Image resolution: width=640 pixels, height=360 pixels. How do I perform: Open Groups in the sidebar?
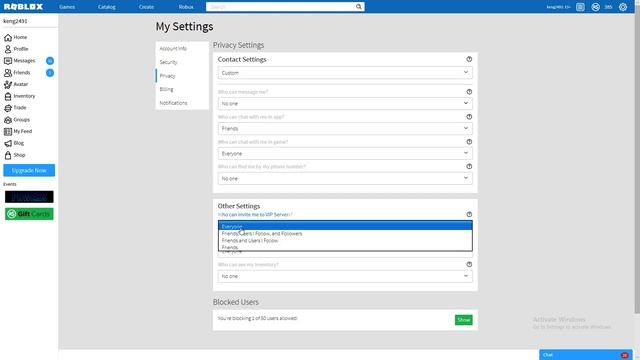click(x=17, y=120)
